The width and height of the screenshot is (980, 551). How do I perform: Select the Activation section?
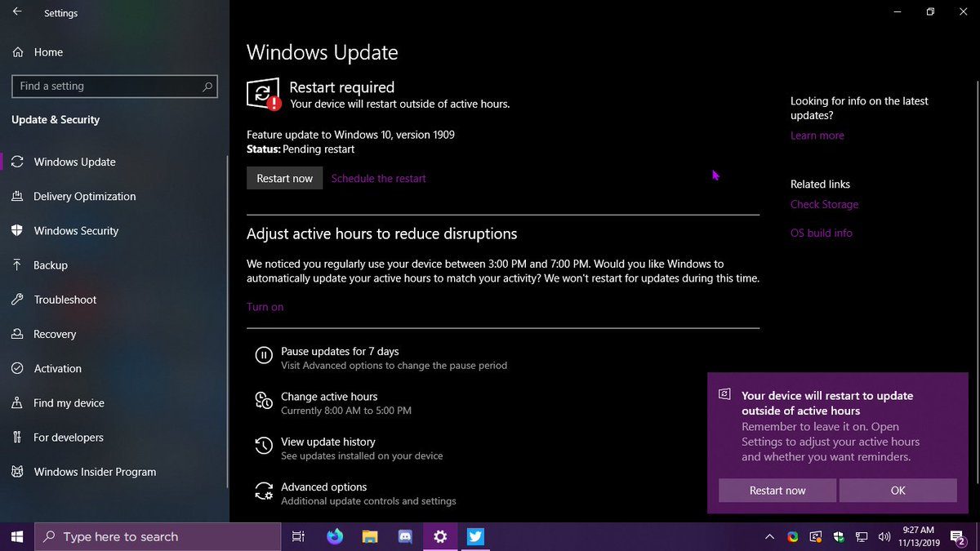[x=56, y=368]
